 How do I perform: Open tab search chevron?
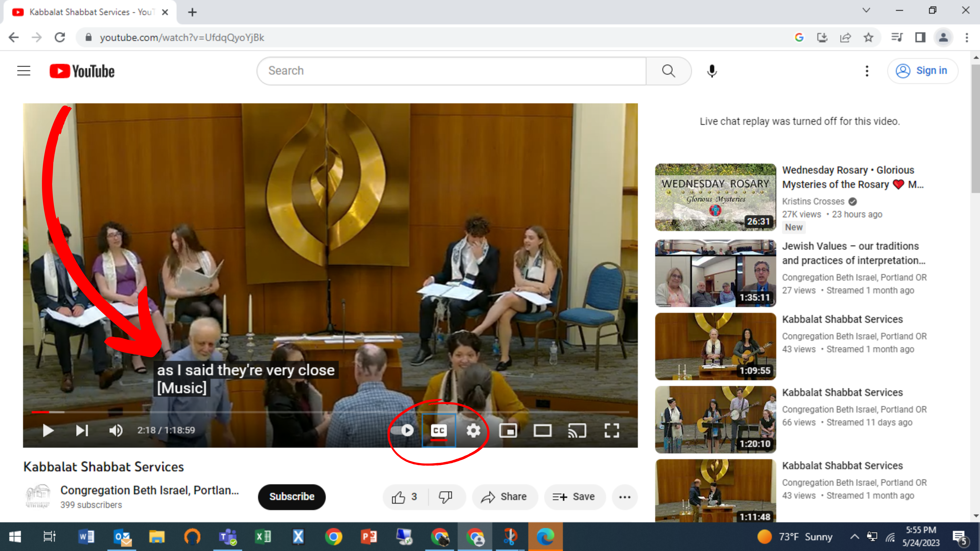866,10
